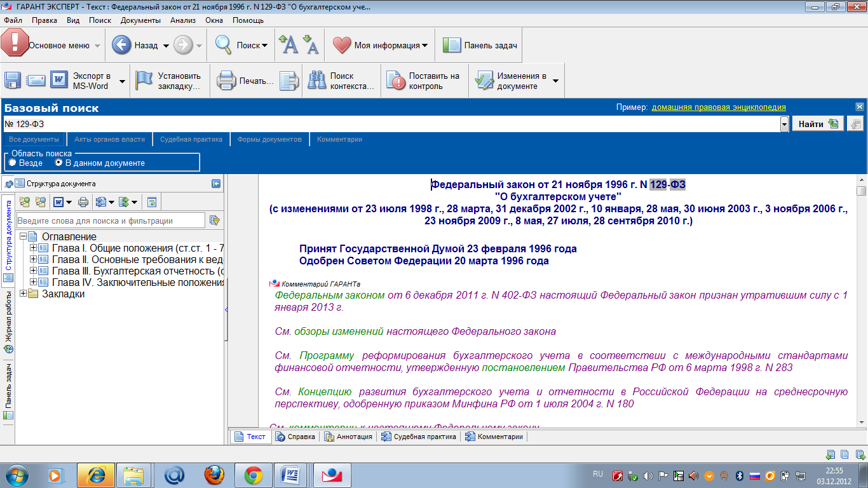Click the Базовый поиск query input field
The height and width of the screenshot is (488, 868).
tap(391, 124)
